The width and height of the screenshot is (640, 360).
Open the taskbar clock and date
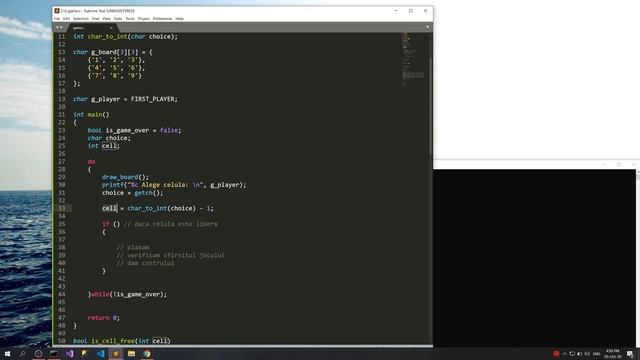(612, 354)
